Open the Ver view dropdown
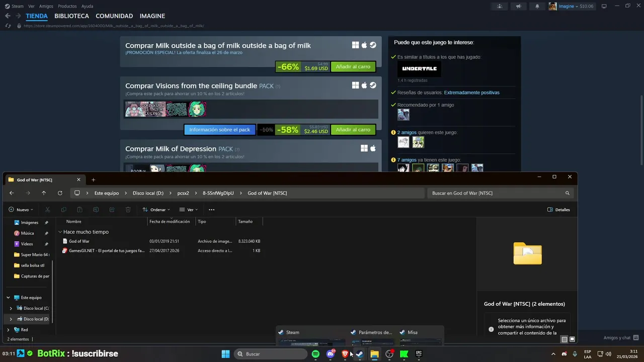The height and width of the screenshot is (362, 644). click(189, 210)
